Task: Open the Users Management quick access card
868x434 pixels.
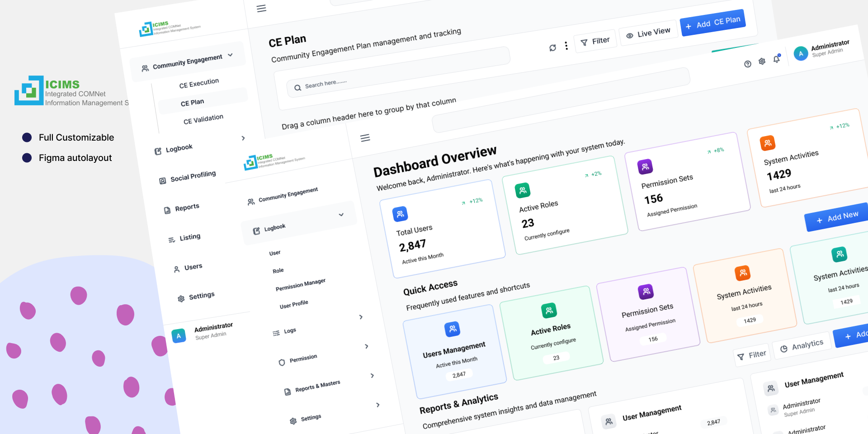Action: click(x=454, y=351)
